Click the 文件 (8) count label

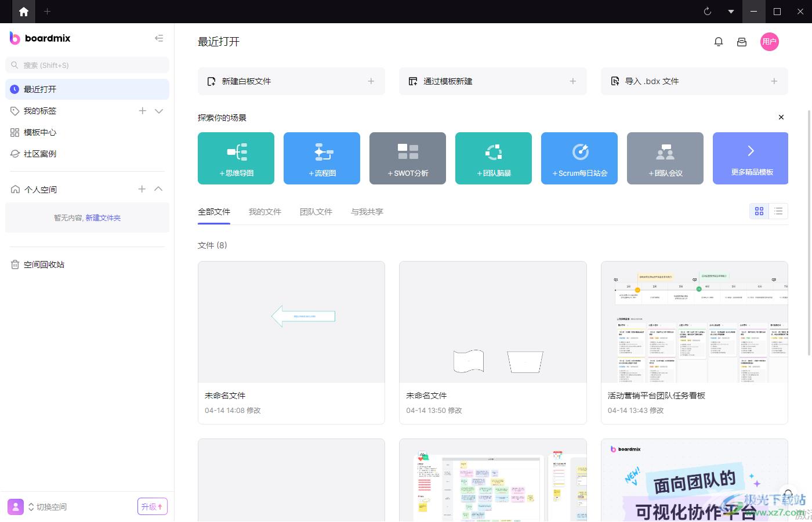coord(212,245)
